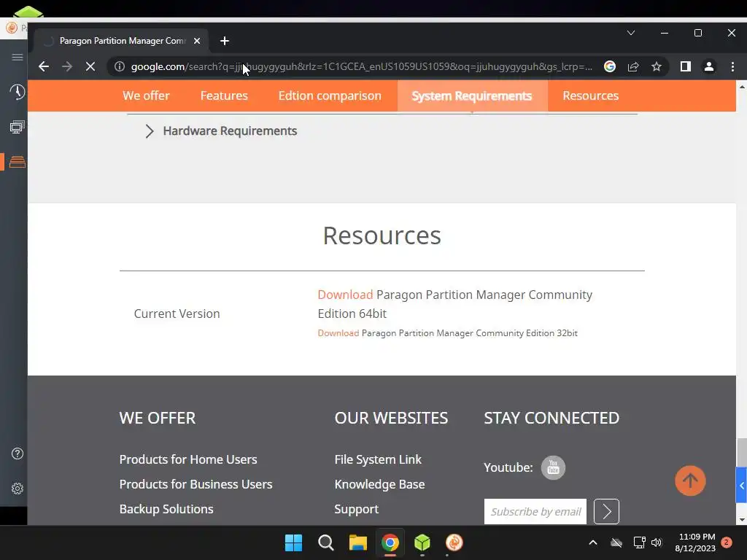The height and width of the screenshot is (560, 747).
Task: Open the YouTube channel icon
Action: (553, 467)
